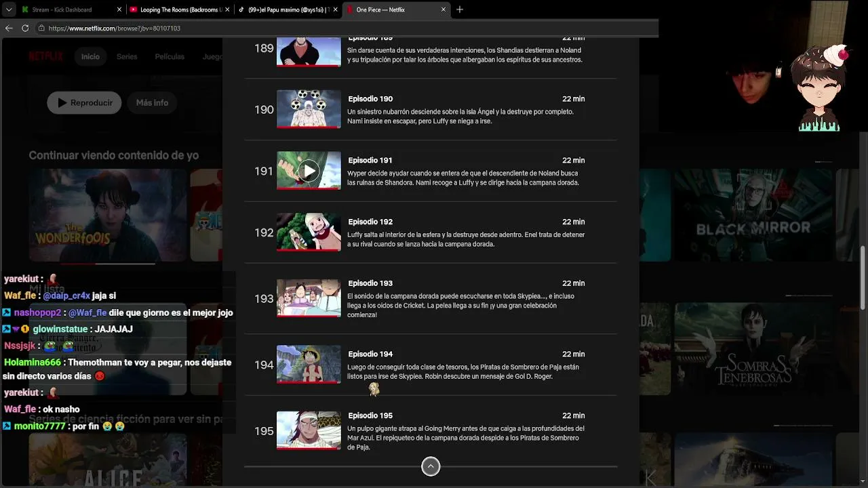Focus the address bar with netflix.com URL
Image resolution: width=868 pixels, height=488 pixels.
pyautogui.click(x=346, y=28)
